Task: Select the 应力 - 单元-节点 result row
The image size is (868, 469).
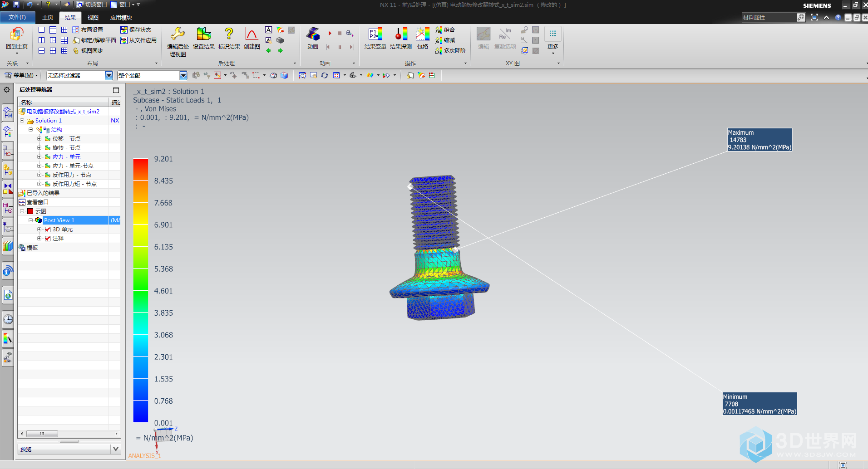Action: click(73, 166)
